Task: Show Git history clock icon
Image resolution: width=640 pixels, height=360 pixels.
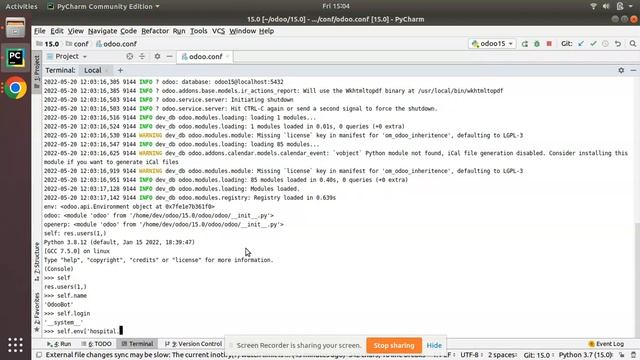Action: [x=605, y=44]
